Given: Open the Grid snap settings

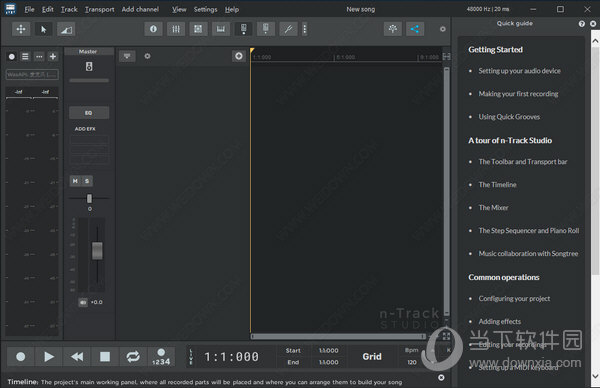Looking at the screenshot, I should click(372, 357).
